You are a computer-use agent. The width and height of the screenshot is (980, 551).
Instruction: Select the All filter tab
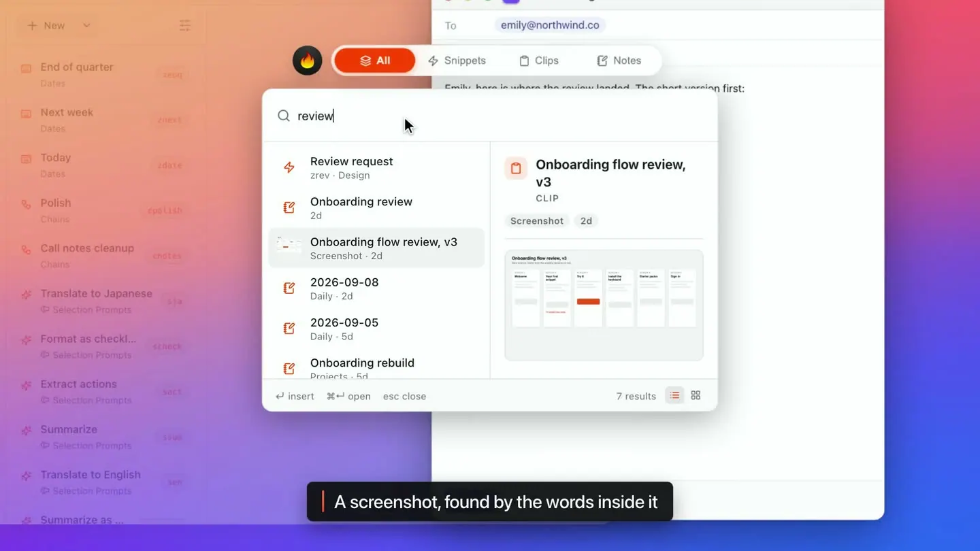pyautogui.click(x=375, y=61)
